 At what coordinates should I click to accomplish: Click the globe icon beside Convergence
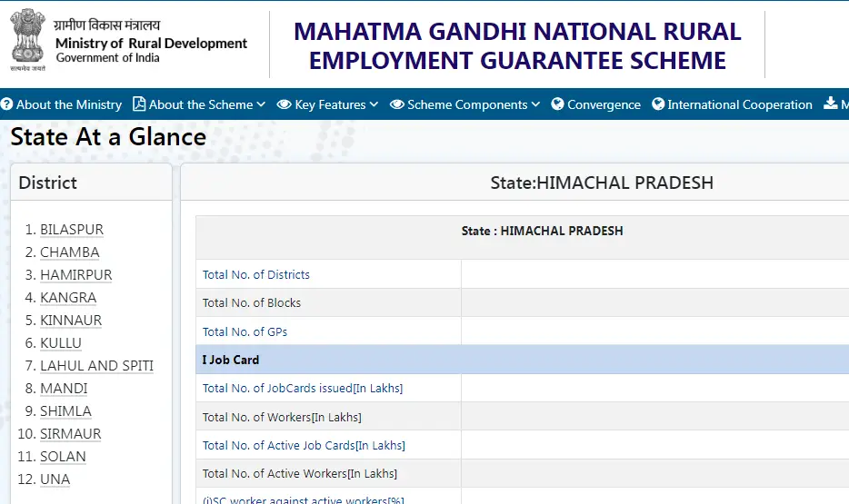pyautogui.click(x=557, y=104)
